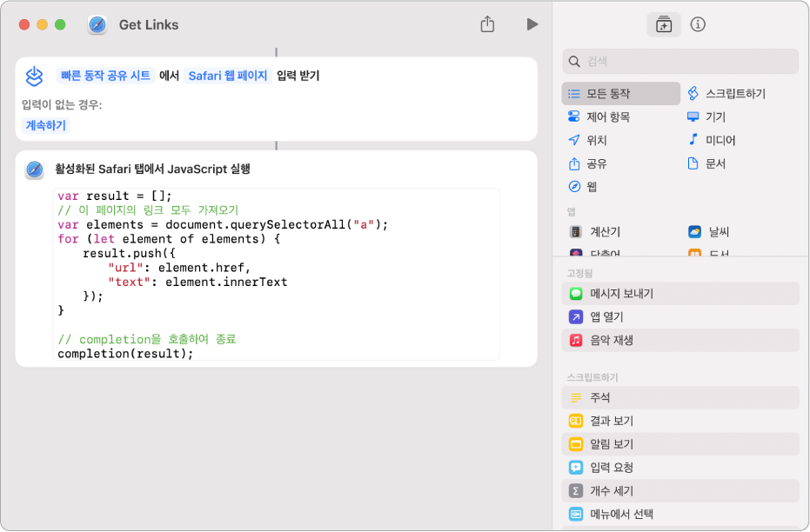Viewport: 810px width, 532px height.
Task: Click the 입력이 없는 경우 label
Action: 62,105
